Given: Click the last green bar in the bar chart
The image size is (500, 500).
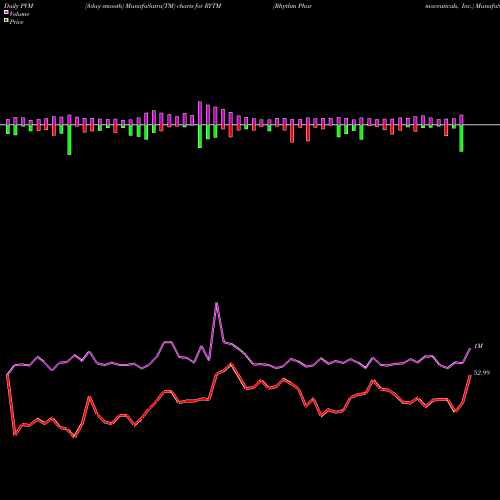Looking at the screenshot, I should [461, 138].
